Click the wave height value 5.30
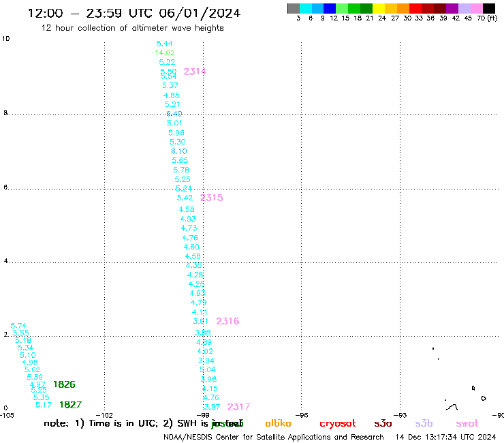Screen dimensions: 504x443 pos(178,142)
